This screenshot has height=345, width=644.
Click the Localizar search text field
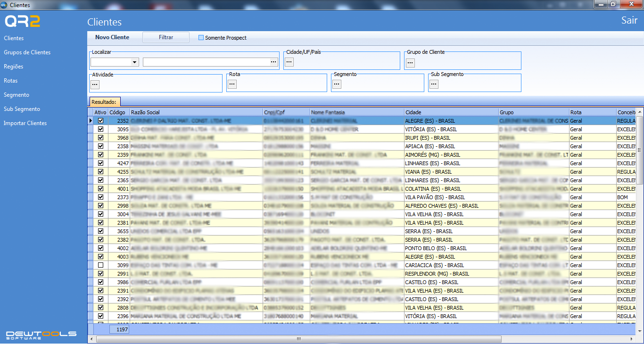206,62
